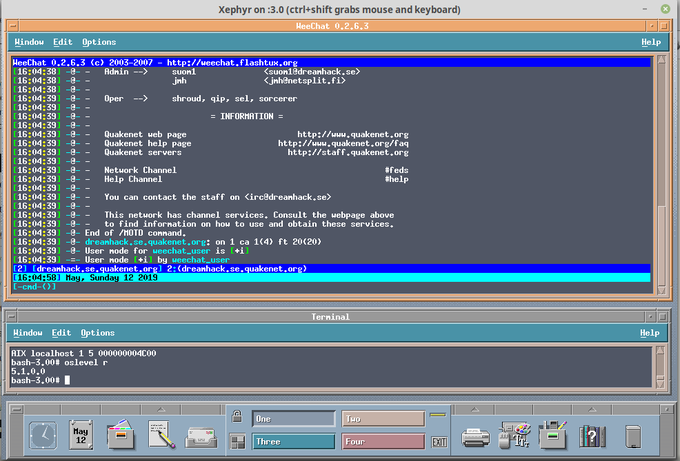Click the #feds channel name
The width and height of the screenshot is (680, 461).
pos(396,170)
